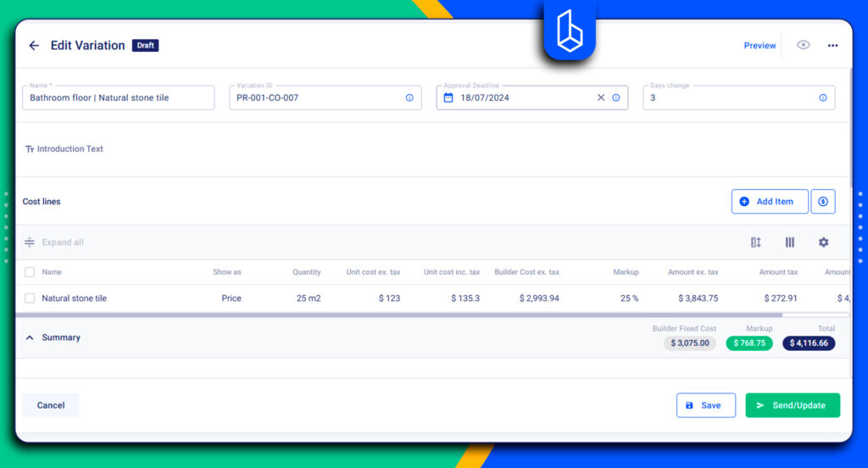Toggle the eye visibility icon near Preview
This screenshot has height=468, width=868.
(804, 45)
